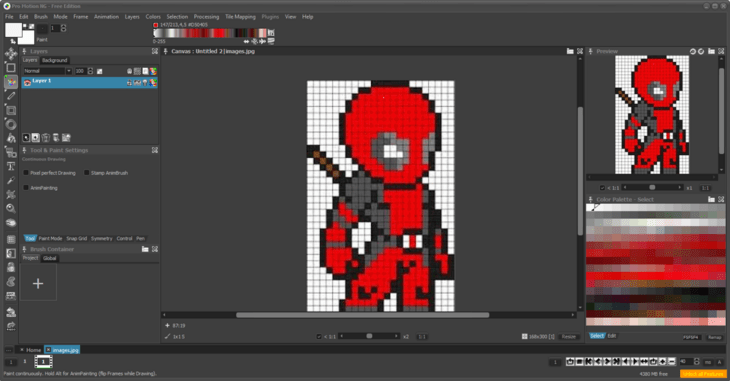The height and width of the screenshot is (381, 730).
Task: Jump to first frame button
Action: (x=588, y=361)
